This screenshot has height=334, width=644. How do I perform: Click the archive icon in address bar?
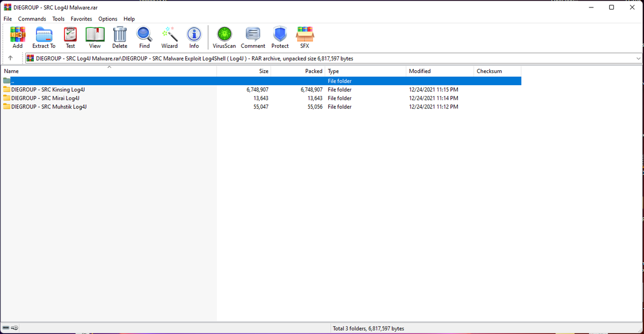point(31,58)
